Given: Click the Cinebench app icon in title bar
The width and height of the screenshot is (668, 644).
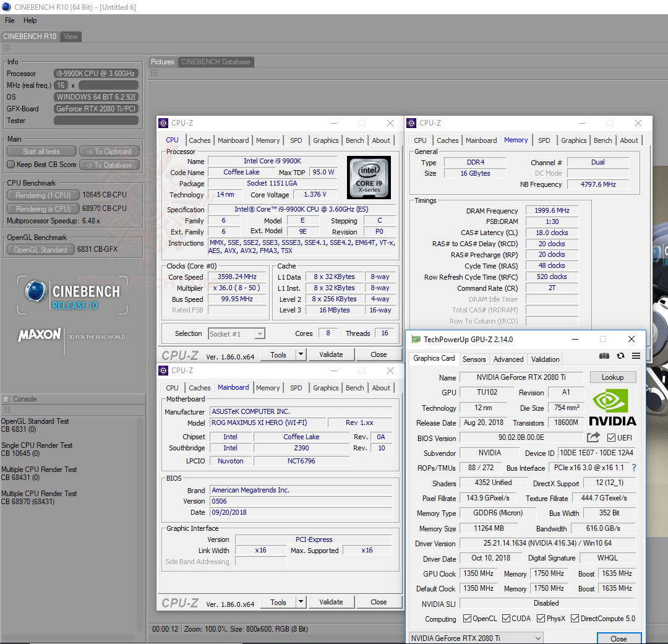Looking at the screenshot, I should pos(6,7).
